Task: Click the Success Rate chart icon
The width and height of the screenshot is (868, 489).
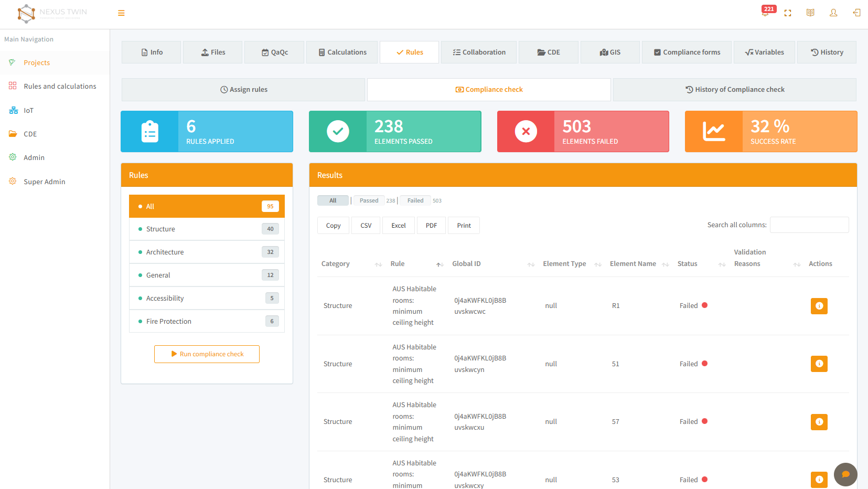Action: [714, 132]
